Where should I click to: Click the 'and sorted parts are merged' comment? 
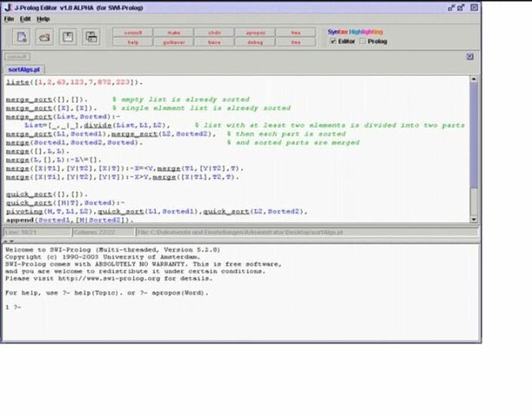point(293,143)
